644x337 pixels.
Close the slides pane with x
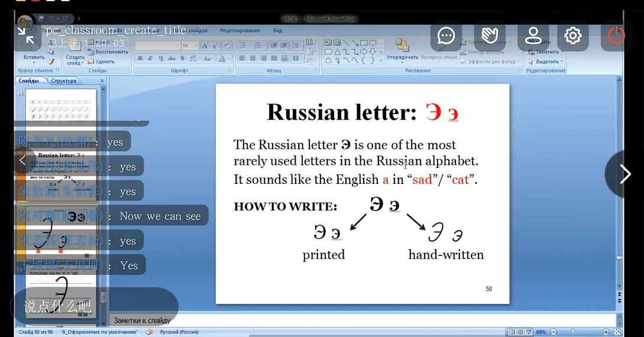(x=102, y=81)
